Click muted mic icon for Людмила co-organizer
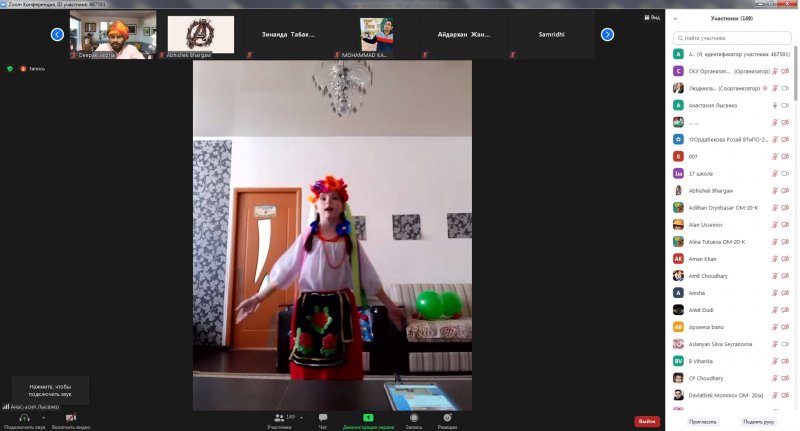 pyautogui.click(x=775, y=88)
